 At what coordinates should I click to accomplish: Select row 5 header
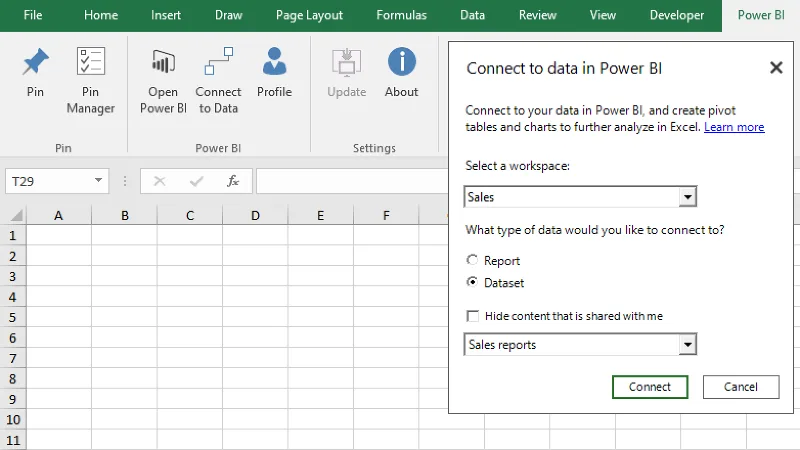(13, 317)
